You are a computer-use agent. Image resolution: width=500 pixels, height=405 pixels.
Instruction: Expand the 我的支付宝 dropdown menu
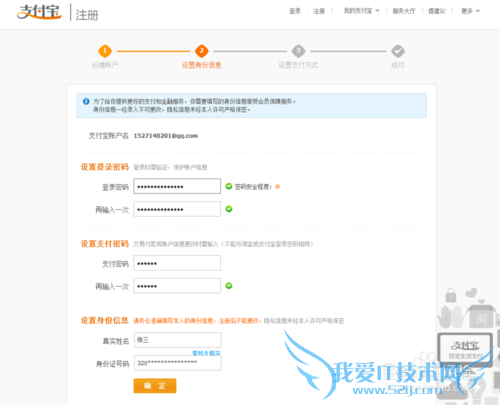pyautogui.click(x=361, y=11)
